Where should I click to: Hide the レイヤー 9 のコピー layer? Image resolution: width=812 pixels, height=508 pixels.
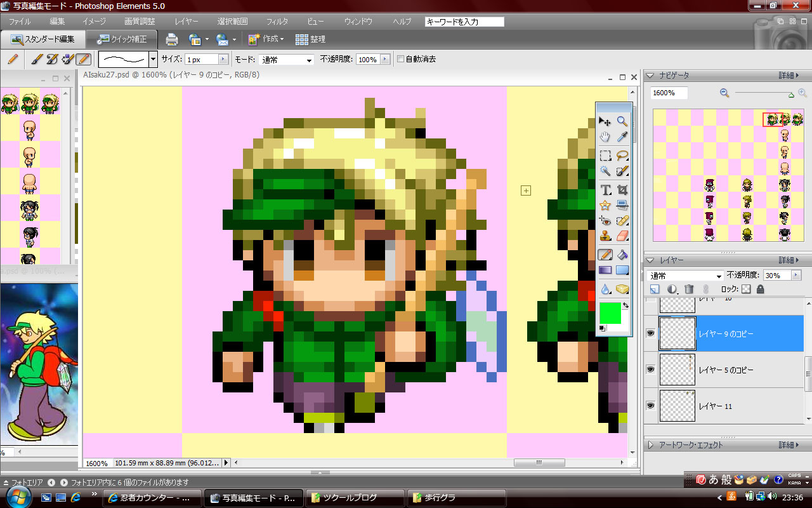tap(650, 333)
